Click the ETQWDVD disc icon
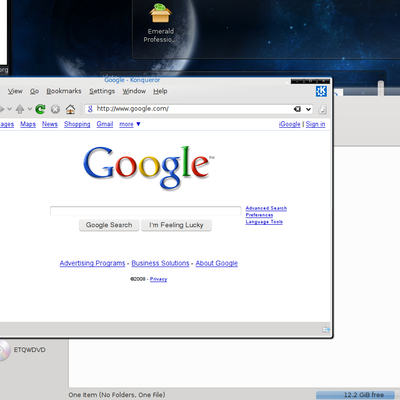The image size is (400, 400). tap(4, 350)
